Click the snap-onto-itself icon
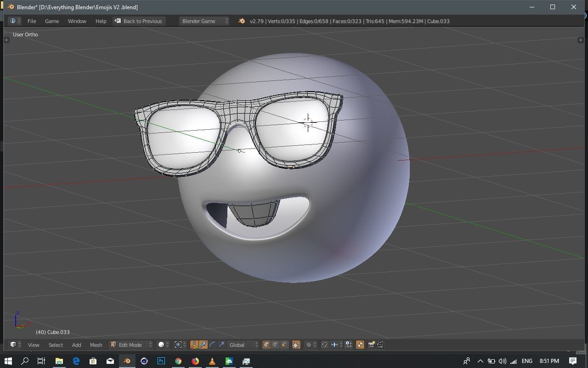588x368 pixels. [x=349, y=345]
